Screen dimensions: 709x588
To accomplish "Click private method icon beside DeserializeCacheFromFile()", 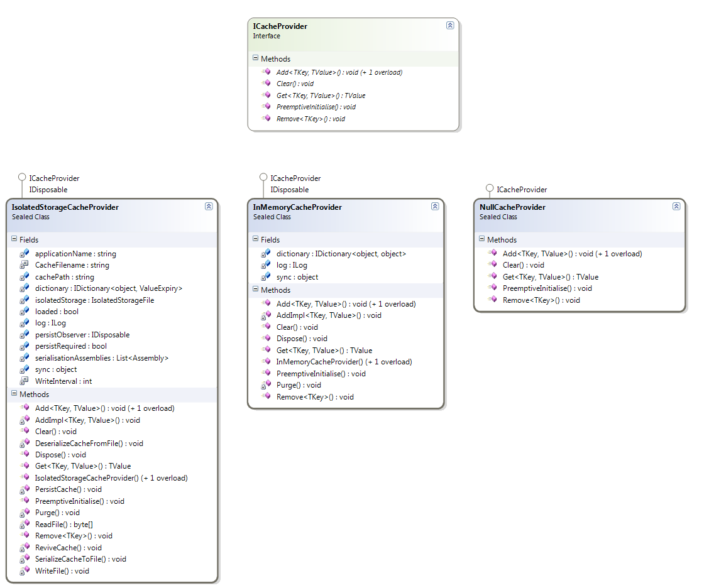I will point(25,444).
